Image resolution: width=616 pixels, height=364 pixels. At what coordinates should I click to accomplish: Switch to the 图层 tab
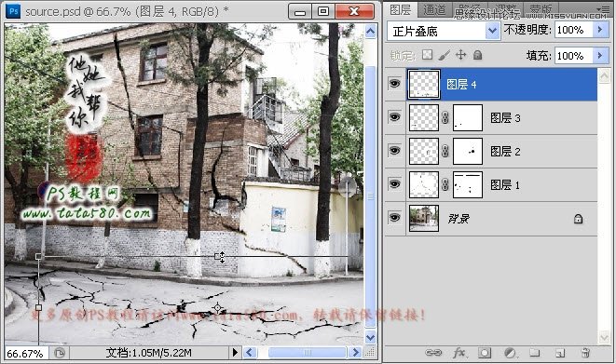click(400, 9)
